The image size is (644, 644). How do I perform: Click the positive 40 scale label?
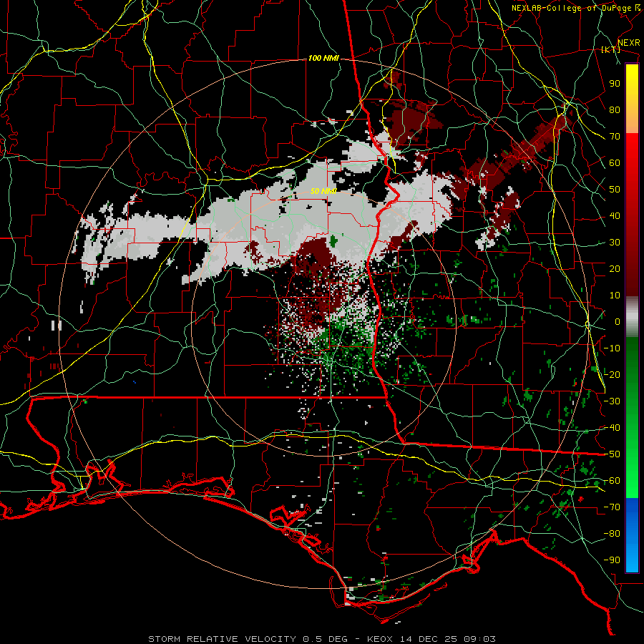point(615,215)
